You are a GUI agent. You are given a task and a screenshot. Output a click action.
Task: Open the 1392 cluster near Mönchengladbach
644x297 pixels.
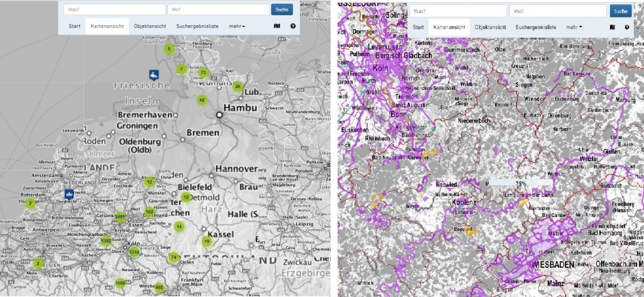tap(107, 241)
